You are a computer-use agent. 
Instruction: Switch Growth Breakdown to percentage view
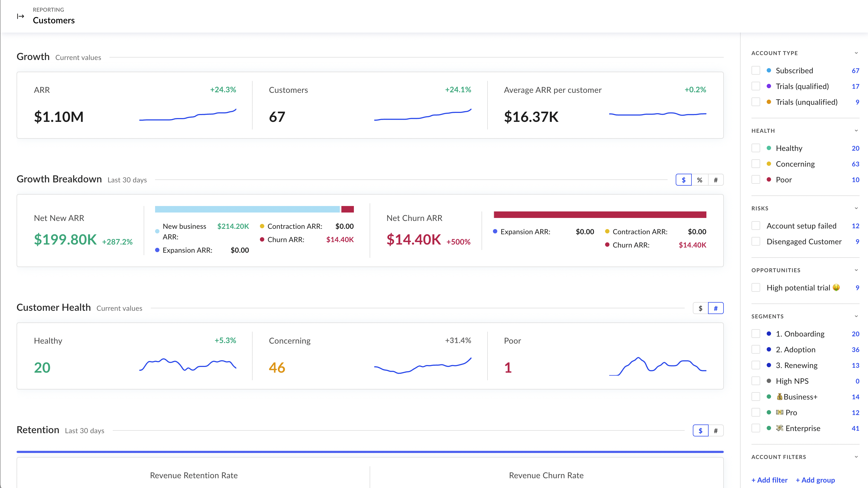pos(700,179)
